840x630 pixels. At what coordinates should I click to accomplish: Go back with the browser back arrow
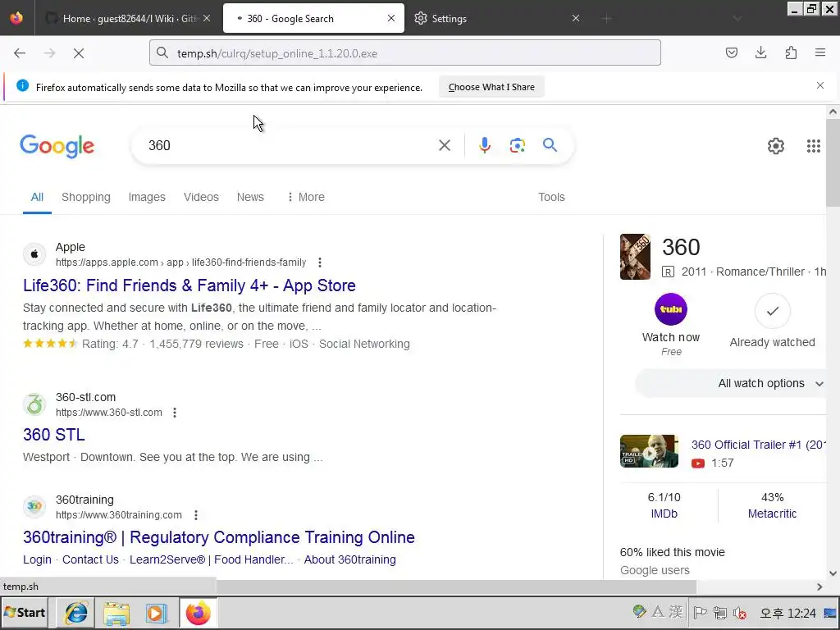(x=20, y=53)
